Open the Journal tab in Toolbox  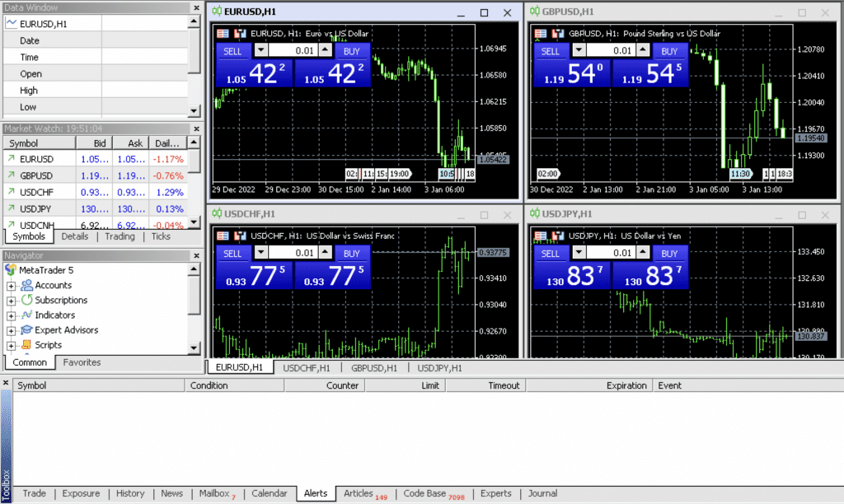[542, 493]
